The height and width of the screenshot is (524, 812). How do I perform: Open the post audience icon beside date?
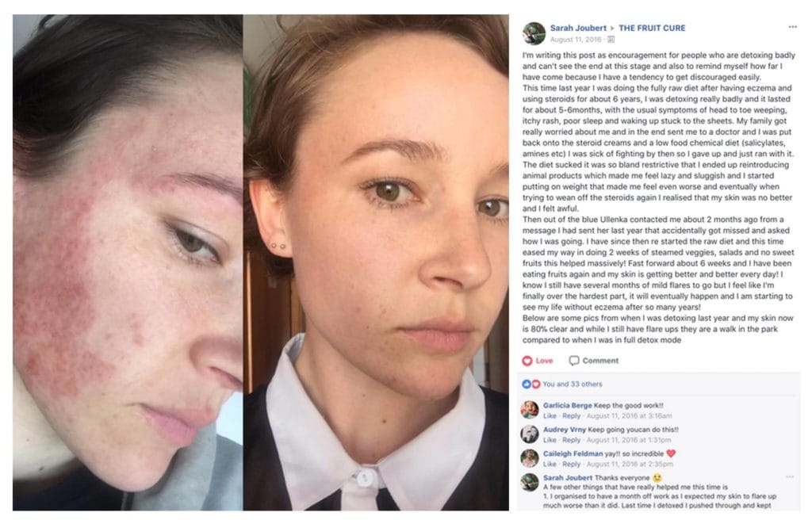click(x=611, y=40)
